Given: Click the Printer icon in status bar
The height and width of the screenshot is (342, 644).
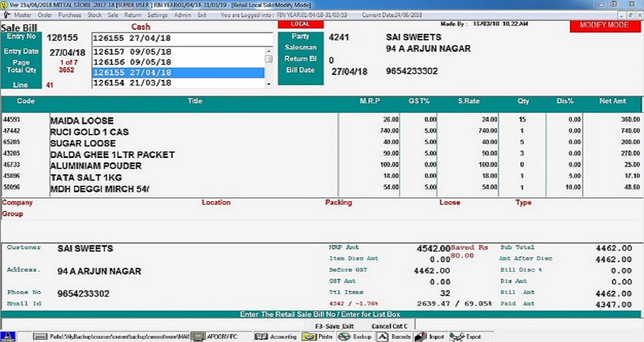Looking at the screenshot, I should click(x=309, y=337).
